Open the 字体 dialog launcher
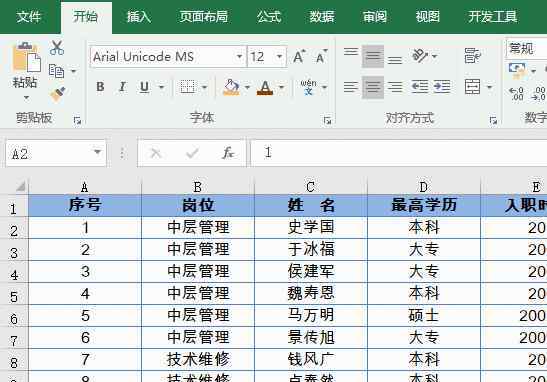The image size is (547, 382). pos(327,121)
